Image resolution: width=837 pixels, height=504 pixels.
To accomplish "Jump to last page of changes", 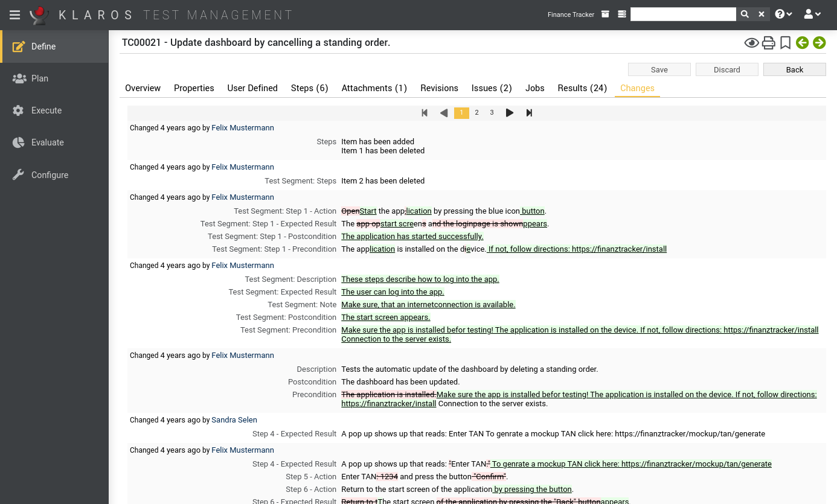I will point(529,113).
